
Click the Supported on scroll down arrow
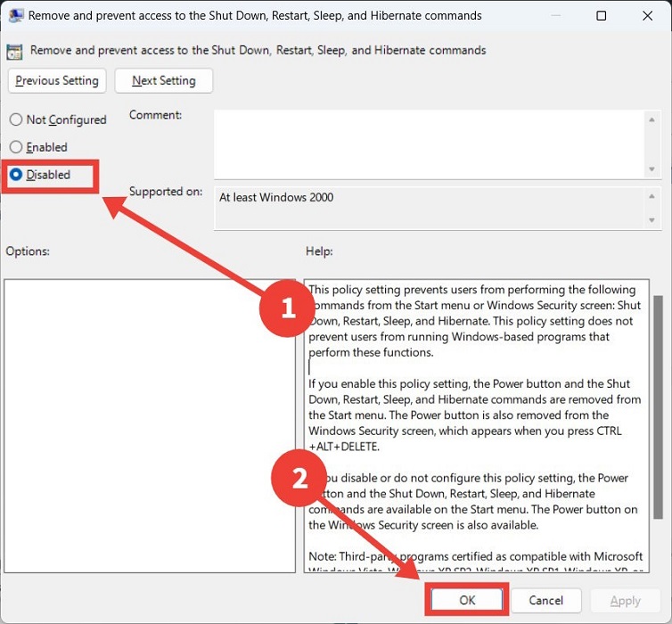(652, 220)
